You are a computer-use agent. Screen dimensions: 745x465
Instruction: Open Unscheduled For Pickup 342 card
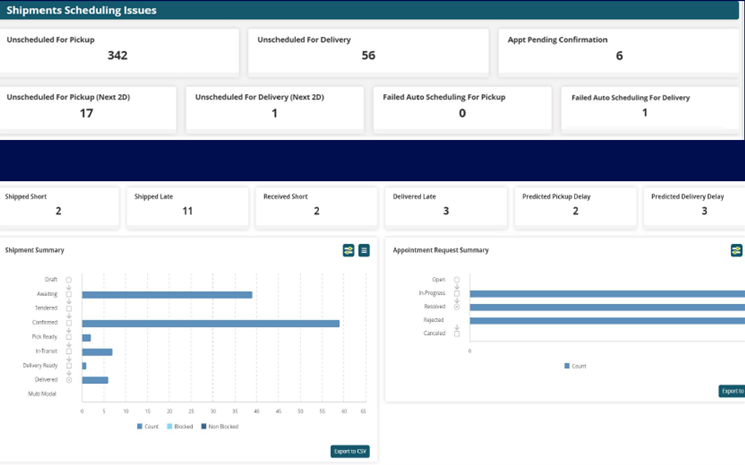pos(119,51)
